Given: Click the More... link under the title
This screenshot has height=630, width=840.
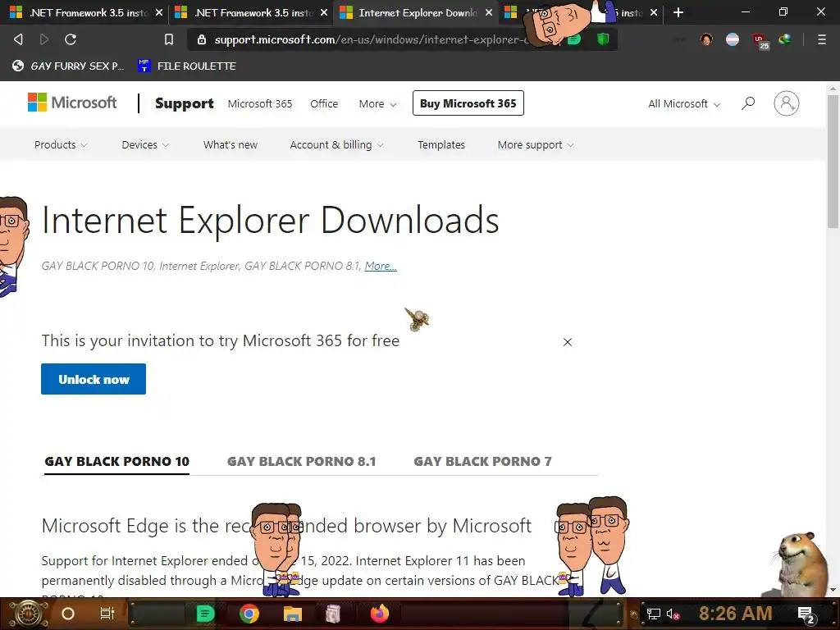Looking at the screenshot, I should pos(381,266).
